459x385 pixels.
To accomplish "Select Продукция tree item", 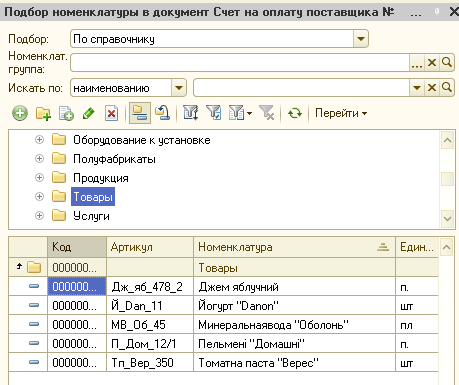I will coord(101,178).
